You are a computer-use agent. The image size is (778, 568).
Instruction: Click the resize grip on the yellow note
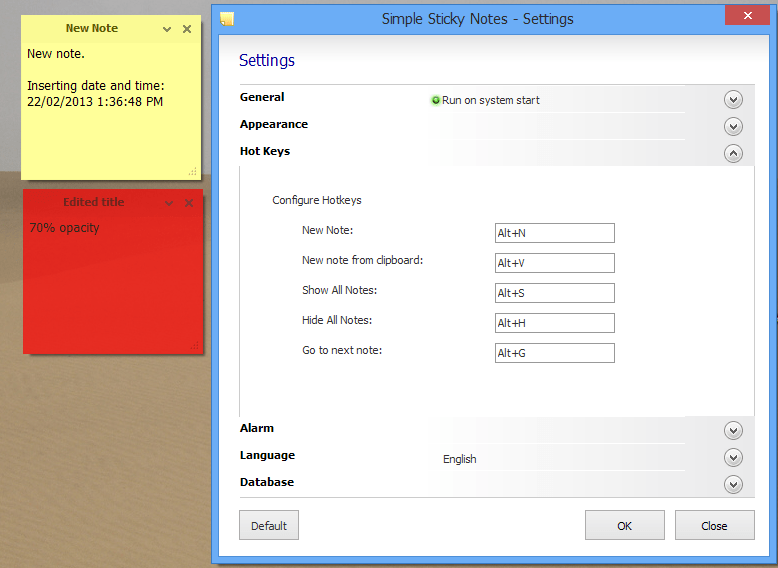tap(193, 172)
